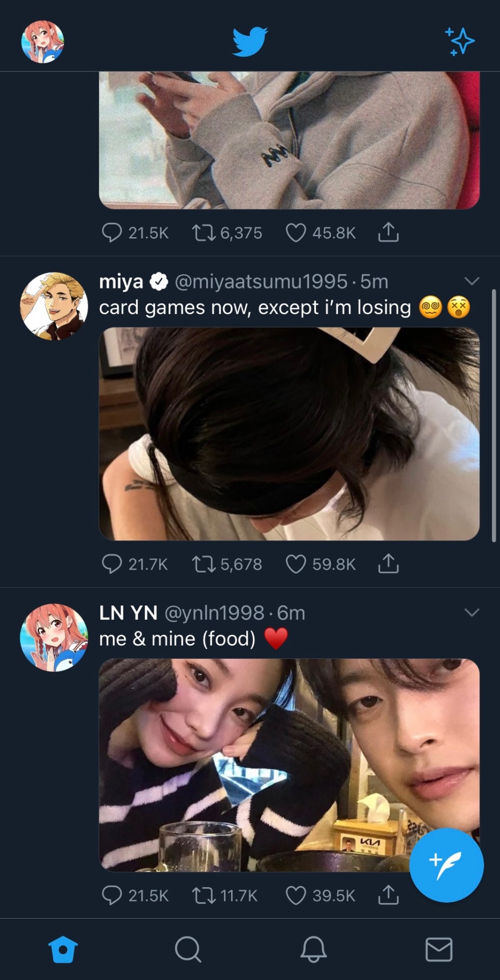Open the LN YN profile name
Screen dimensions: 500x980
tap(128, 612)
